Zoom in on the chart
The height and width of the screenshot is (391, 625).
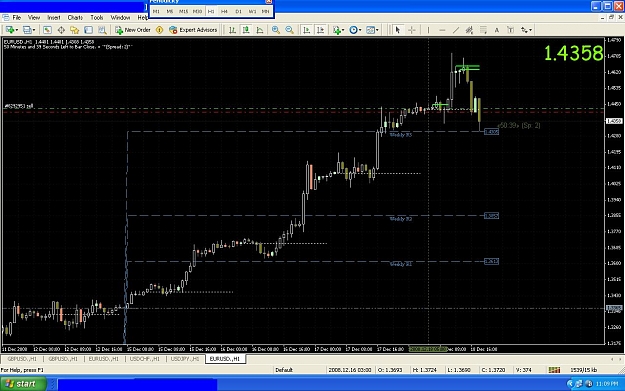tap(275, 30)
